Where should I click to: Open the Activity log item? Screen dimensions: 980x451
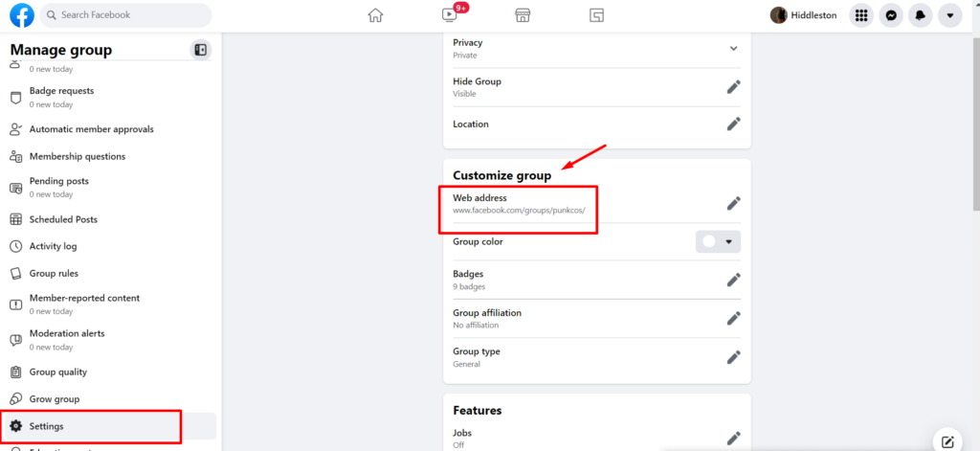(x=109, y=246)
